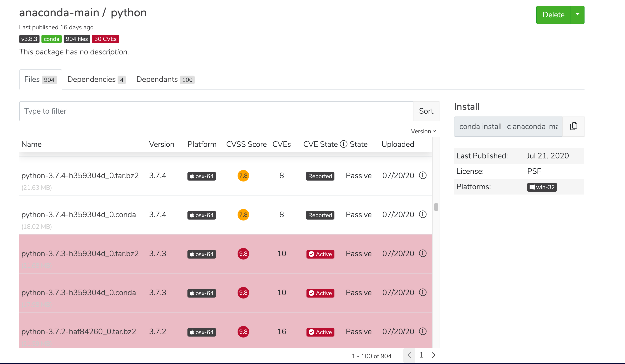The image size is (625, 364).
Task: Open info for python-3.7.4-h359304d_0.tar.bz2
Action: tap(423, 175)
